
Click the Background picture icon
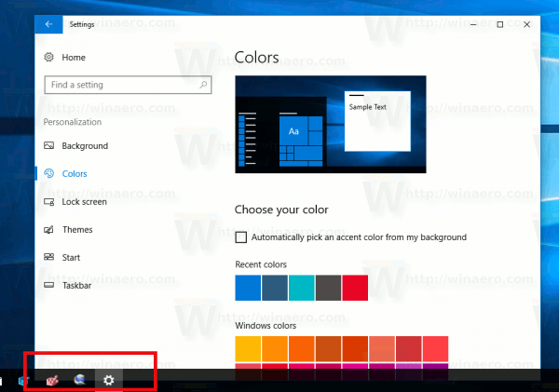click(48, 145)
